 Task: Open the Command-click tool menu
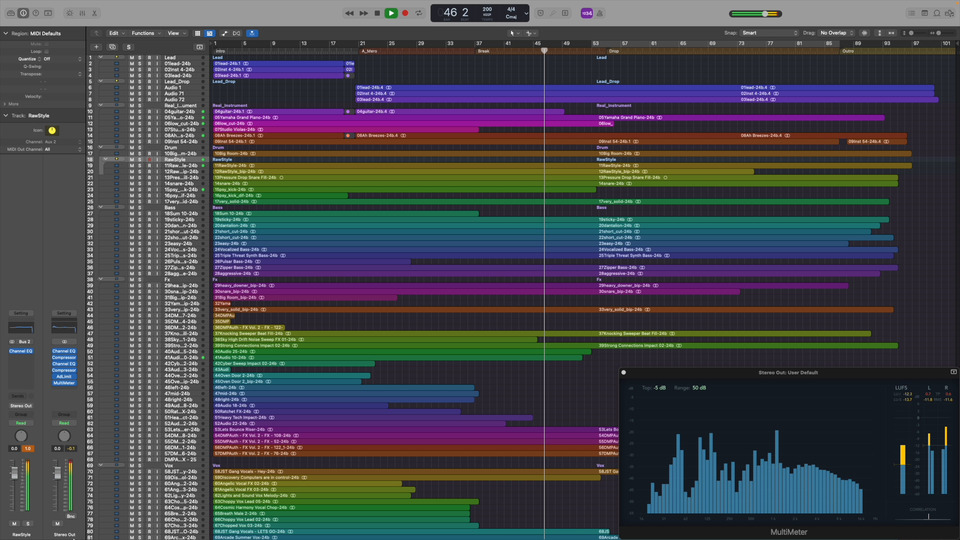(531, 33)
